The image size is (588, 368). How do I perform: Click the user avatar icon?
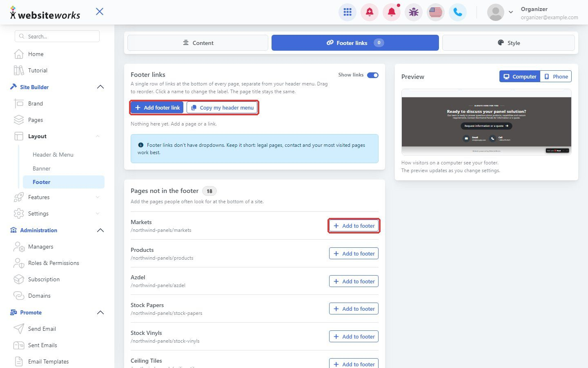coord(496,12)
